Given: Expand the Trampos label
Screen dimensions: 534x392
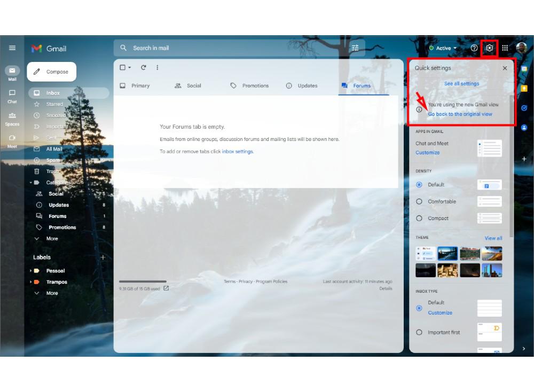Looking at the screenshot, I should [x=30, y=282].
